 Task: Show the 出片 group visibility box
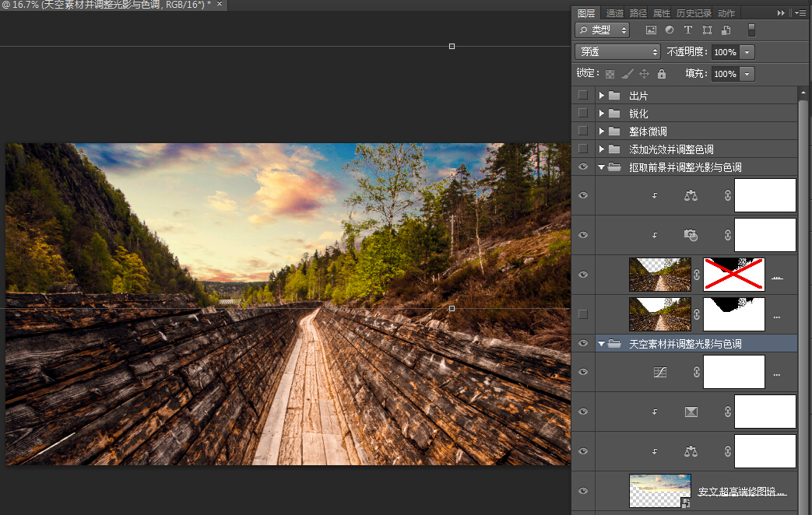point(583,95)
